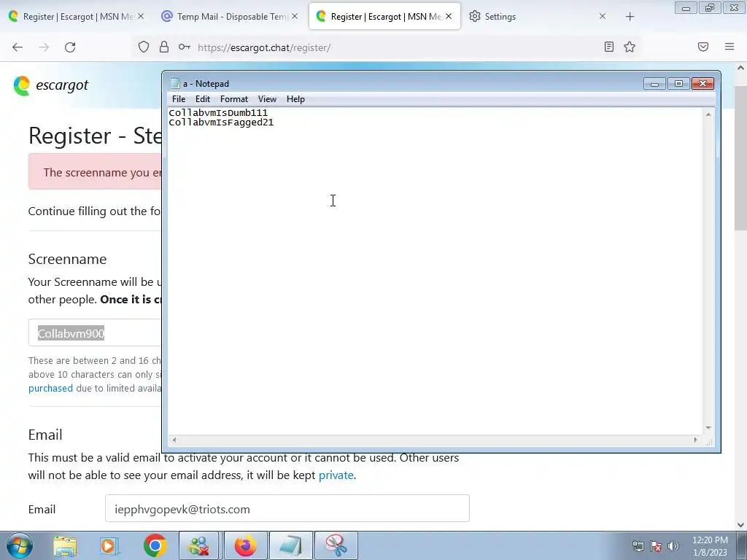Click the padlock site security icon

[x=164, y=47]
